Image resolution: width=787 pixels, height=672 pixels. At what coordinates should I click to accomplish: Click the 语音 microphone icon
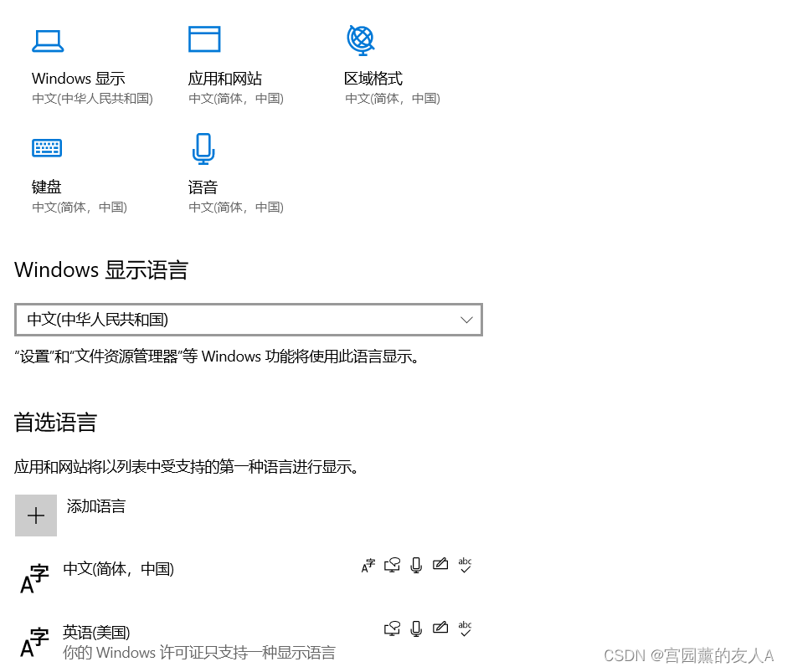[203, 149]
